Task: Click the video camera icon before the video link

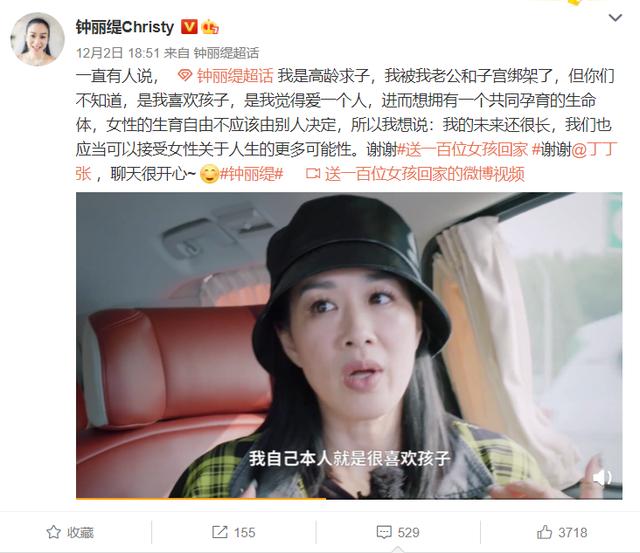Action: tap(313, 174)
